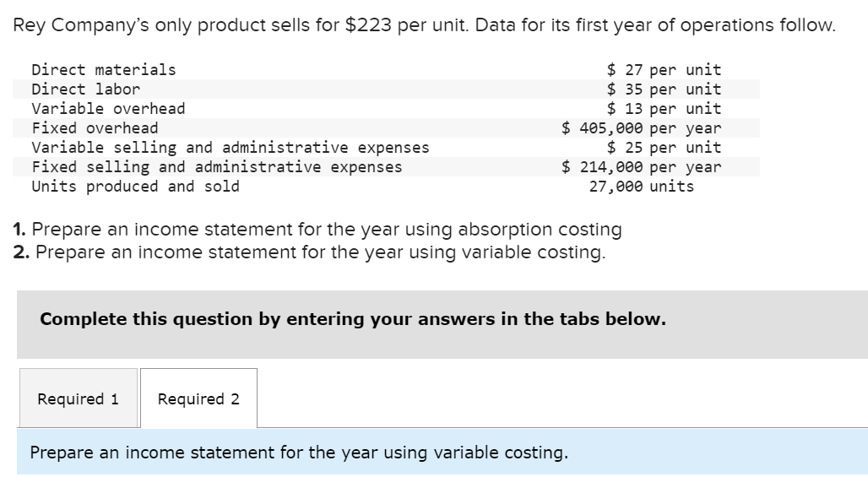This screenshot has width=868, height=477.
Task: Click the blue variable costing instruction bar
Action: coord(299,453)
